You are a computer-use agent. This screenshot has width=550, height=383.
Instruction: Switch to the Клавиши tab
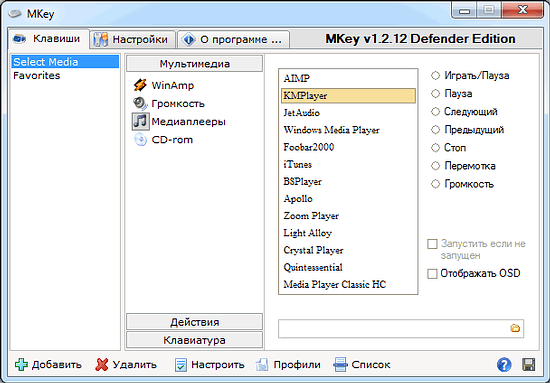[x=48, y=39]
